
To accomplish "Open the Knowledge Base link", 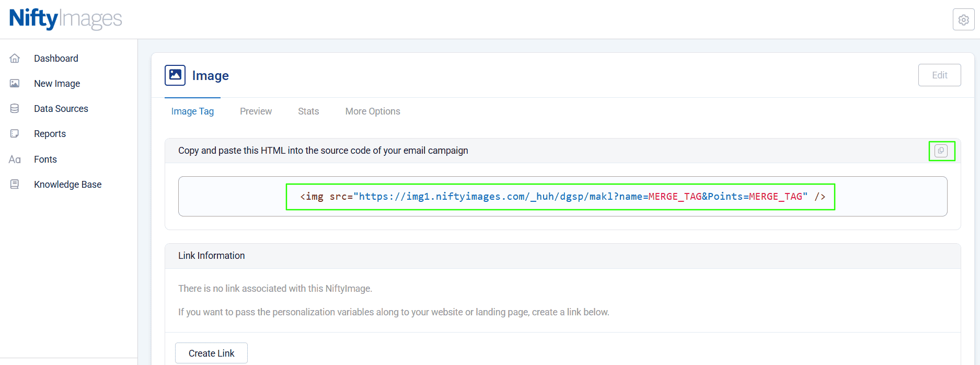I will pyautogui.click(x=68, y=185).
